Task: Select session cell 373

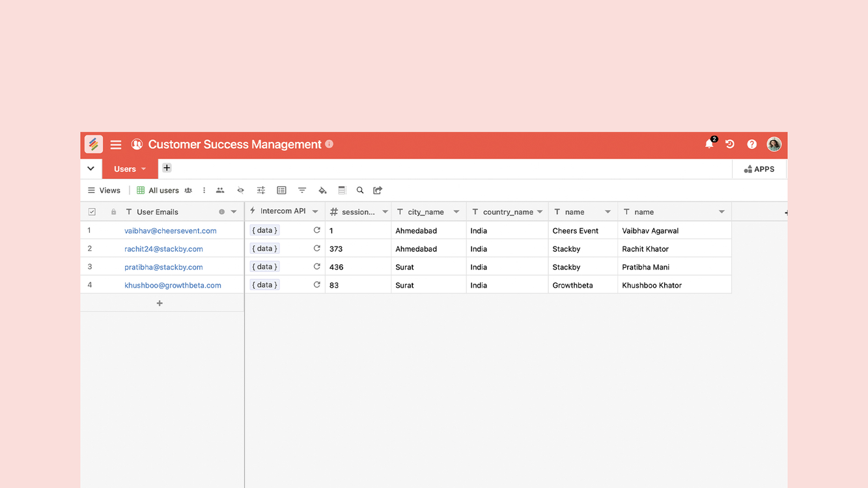Action: tap(358, 249)
